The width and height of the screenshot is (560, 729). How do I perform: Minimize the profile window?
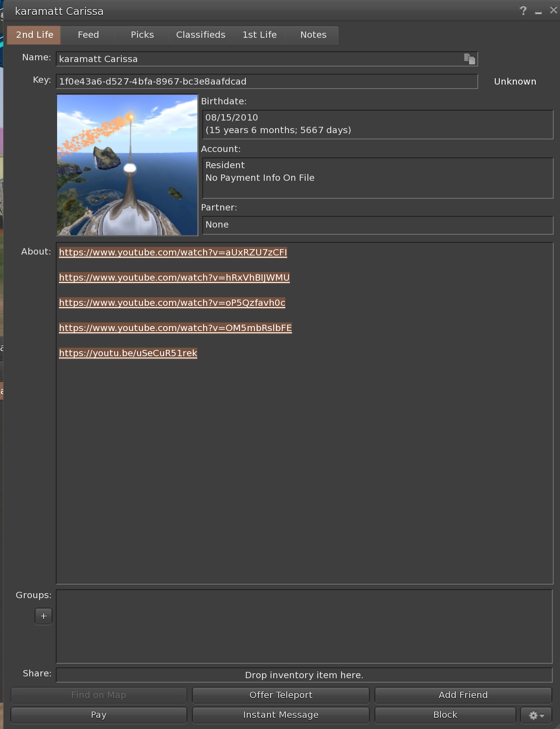[x=538, y=12]
